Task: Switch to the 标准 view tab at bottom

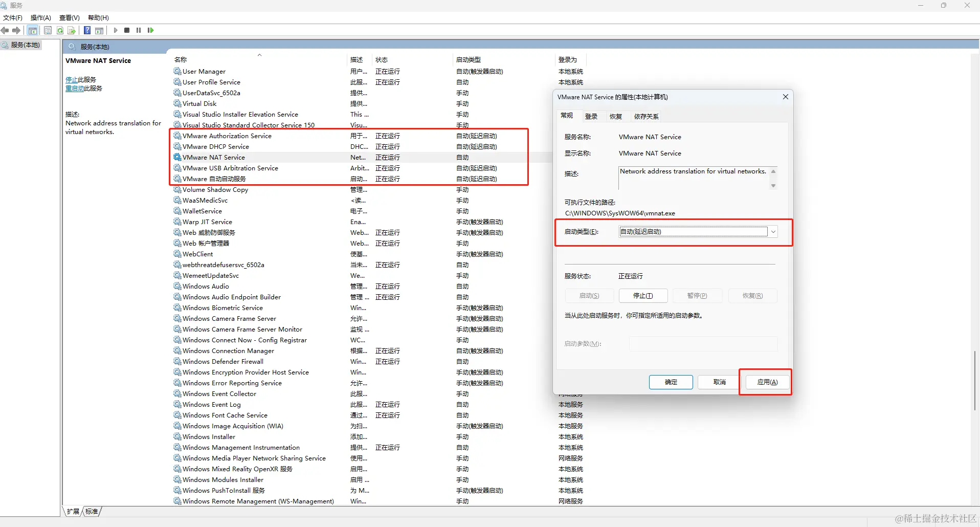Action: 92,511
